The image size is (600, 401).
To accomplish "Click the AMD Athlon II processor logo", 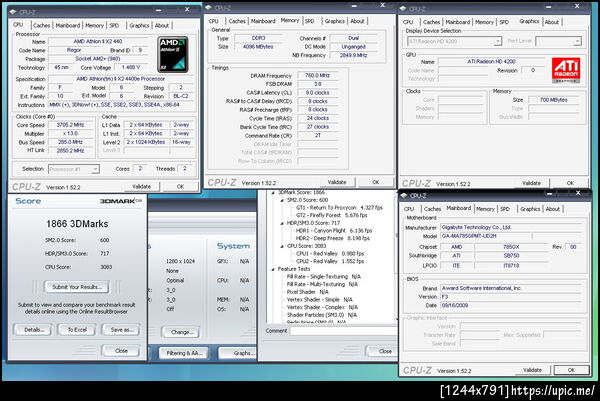I will [x=173, y=54].
